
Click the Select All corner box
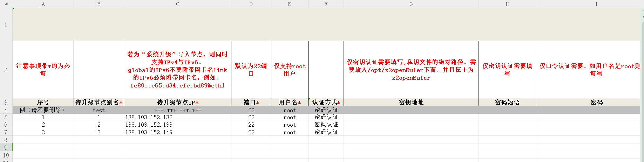[6, 4]
